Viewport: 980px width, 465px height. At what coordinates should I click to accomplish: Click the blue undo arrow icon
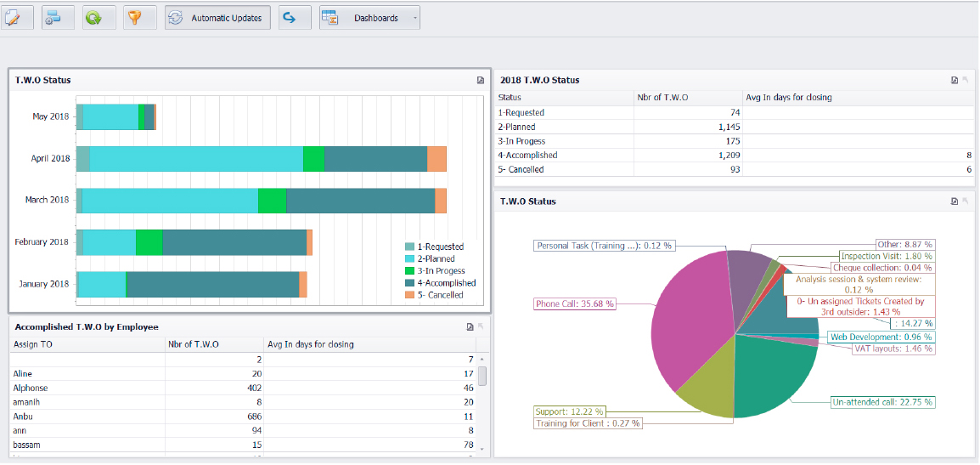tap(294, 18)
